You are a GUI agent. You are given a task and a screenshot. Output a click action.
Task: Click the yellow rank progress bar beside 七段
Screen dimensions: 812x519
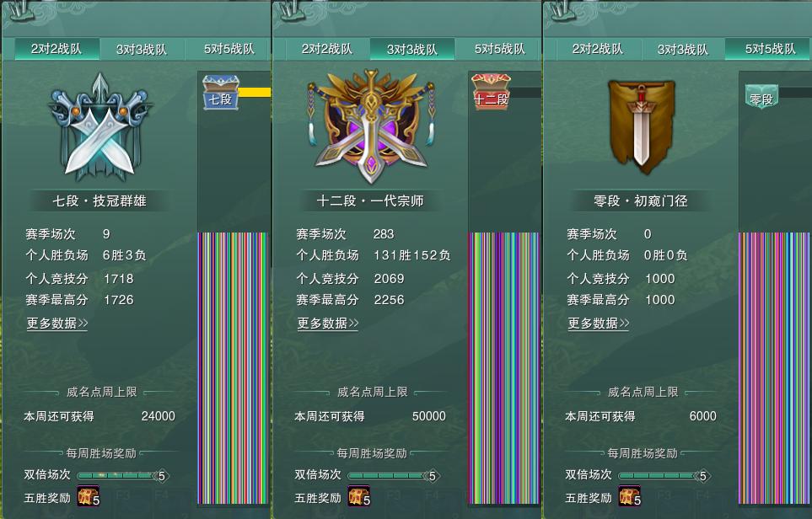pyautogui.click(x=255, y=92)
